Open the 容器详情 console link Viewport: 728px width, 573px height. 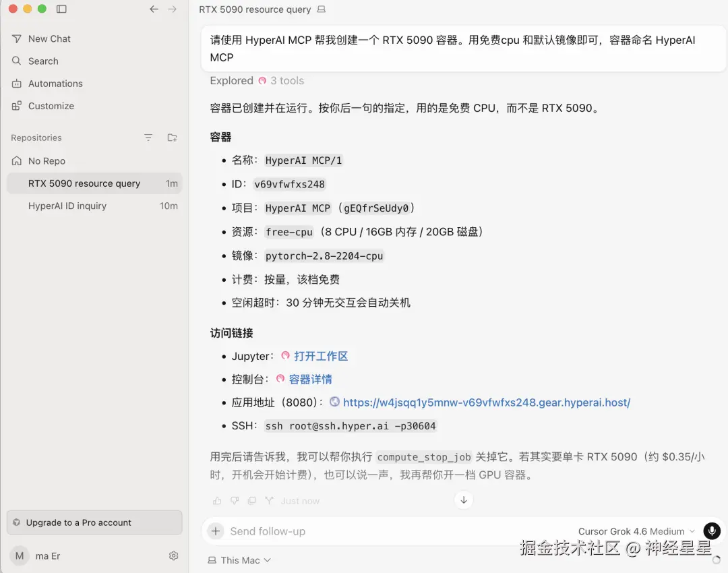pos(310,380)
